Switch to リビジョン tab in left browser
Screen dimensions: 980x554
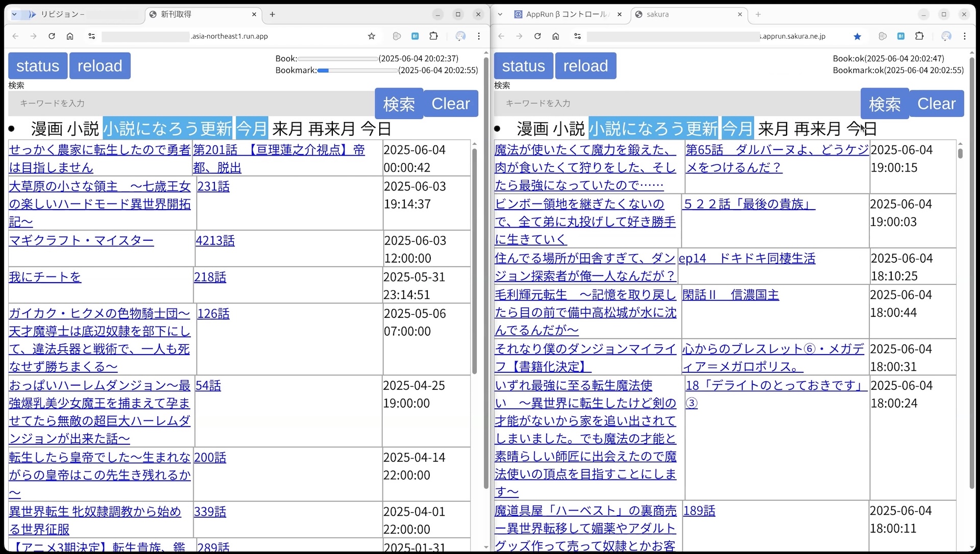tap(82, 14)
